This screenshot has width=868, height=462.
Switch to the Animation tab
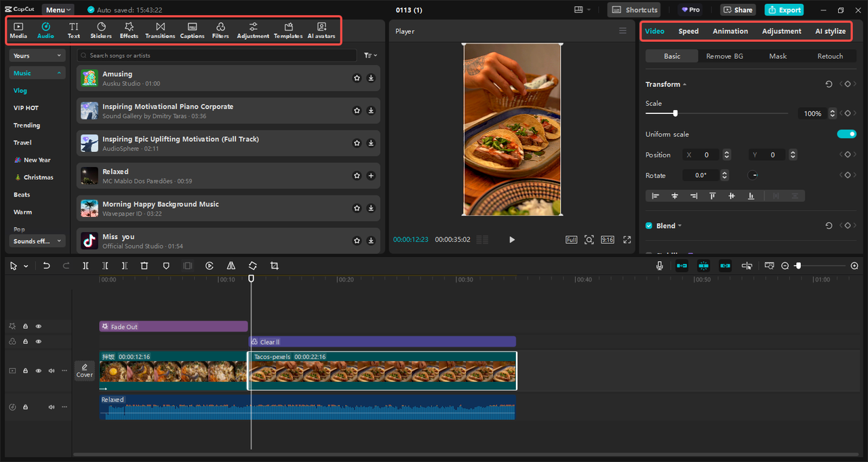[x=730, y=31]
